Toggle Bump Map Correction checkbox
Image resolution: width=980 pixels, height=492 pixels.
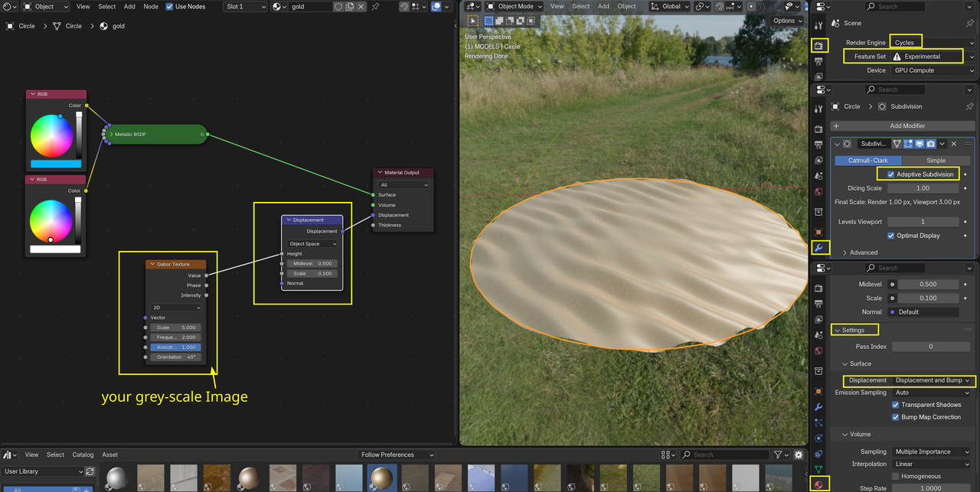coord(896,417)
